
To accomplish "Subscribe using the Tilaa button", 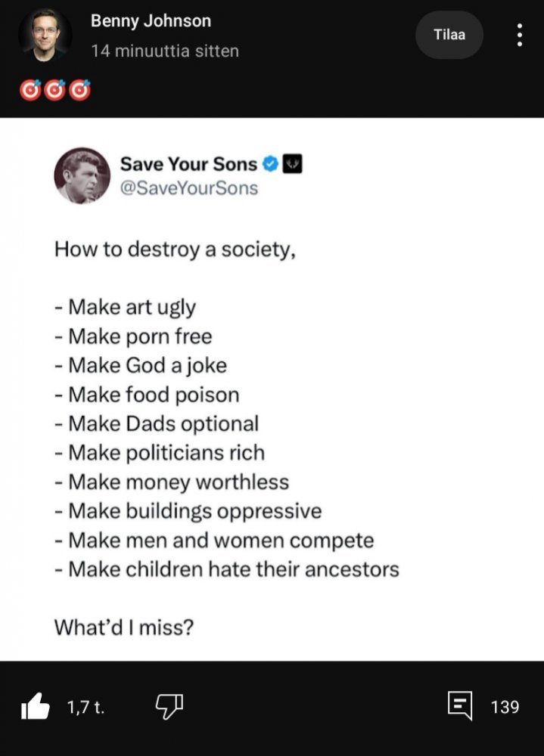I will (x=449, y=35).
